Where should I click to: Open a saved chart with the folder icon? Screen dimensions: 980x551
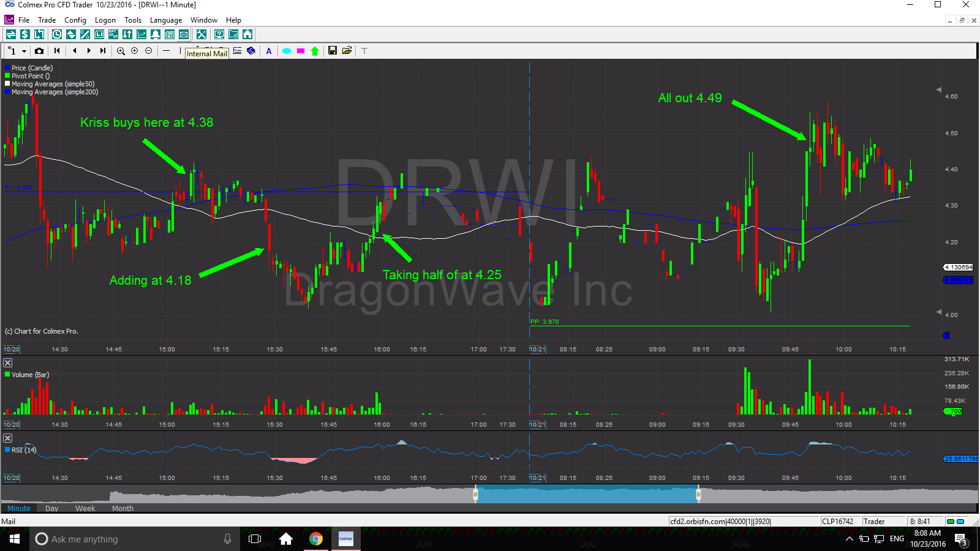click(x=347, y=51)
